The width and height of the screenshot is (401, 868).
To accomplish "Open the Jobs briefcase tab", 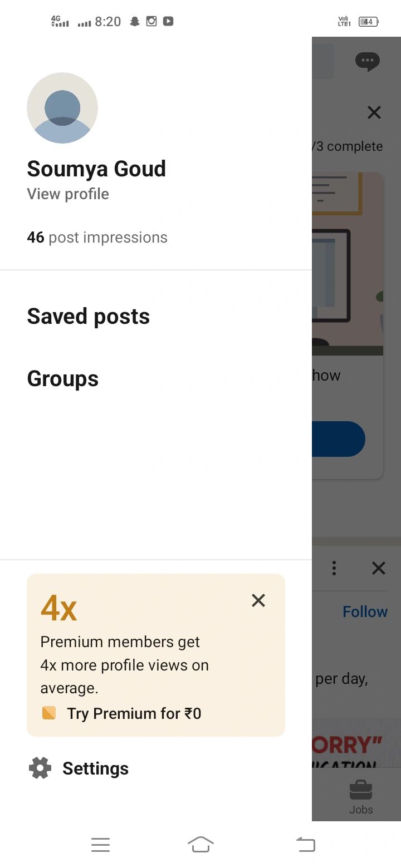I will click(x=361, y=796).
